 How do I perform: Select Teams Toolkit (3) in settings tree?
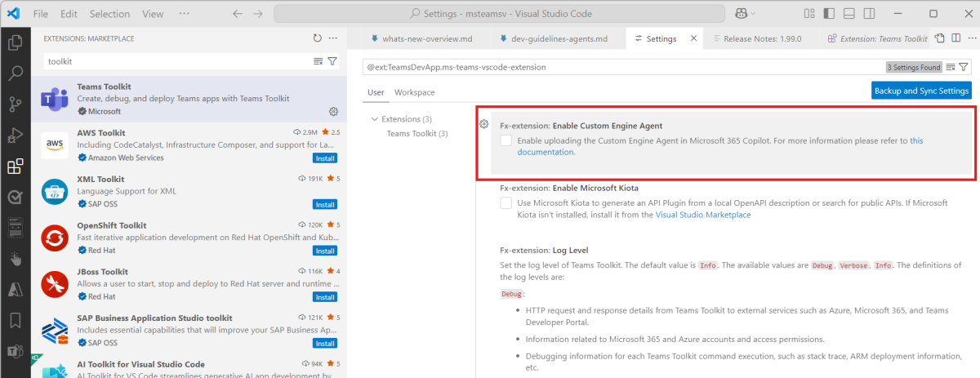click(x=416, y=133)
